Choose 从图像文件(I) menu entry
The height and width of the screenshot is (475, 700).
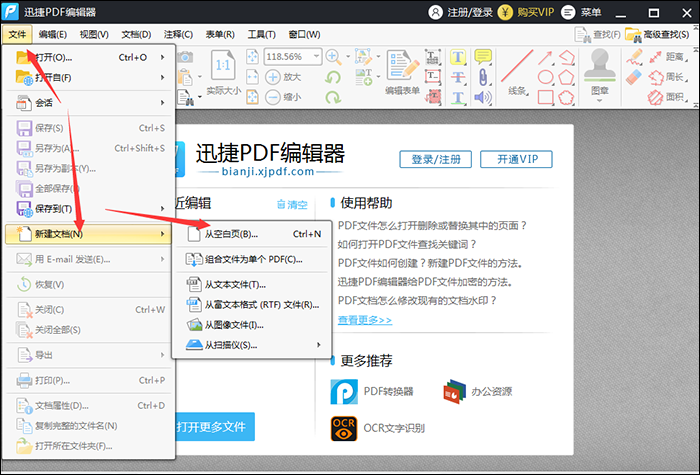point(252,325)
